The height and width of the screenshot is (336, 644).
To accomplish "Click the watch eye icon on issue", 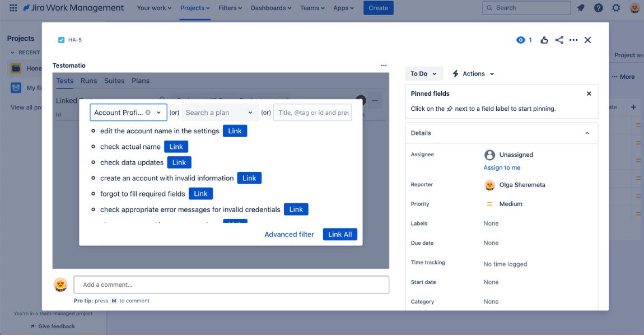I will tap(520, 40).
